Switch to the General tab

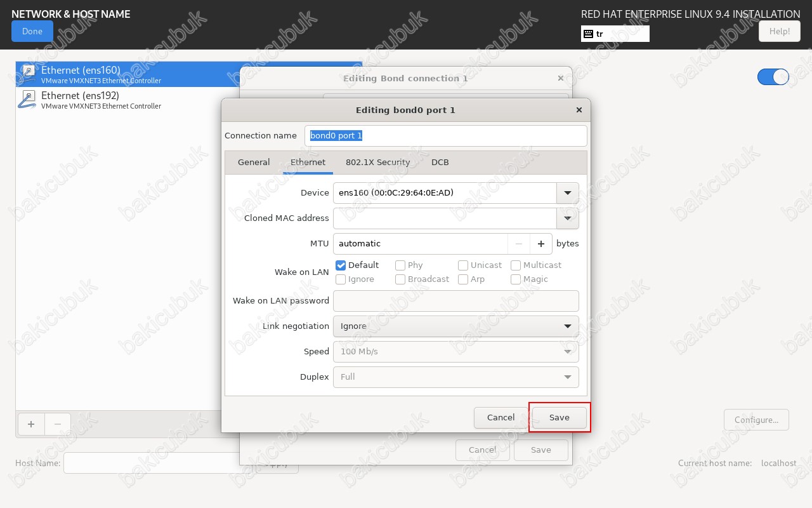pyautogui.click(x=254, y=163)
